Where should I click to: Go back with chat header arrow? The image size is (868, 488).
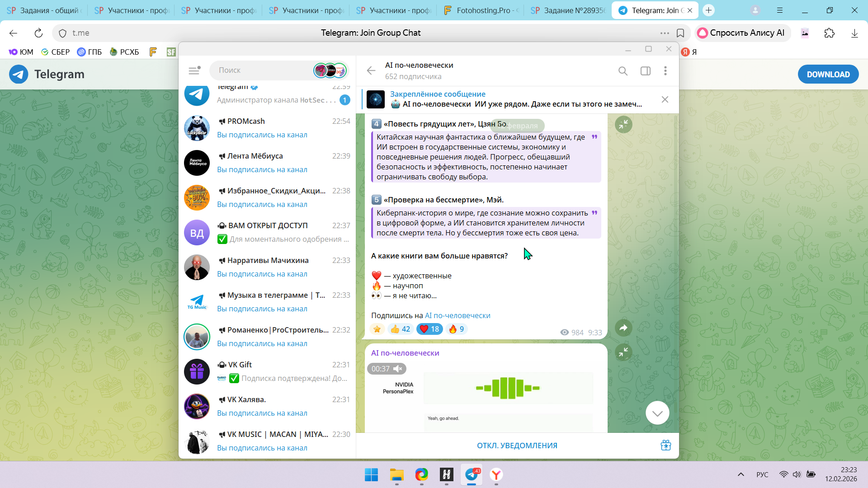(x=371, y=70)
